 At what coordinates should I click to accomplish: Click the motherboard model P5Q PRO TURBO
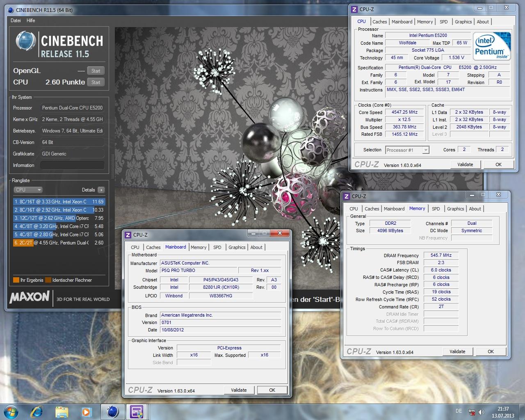[199, 270]
